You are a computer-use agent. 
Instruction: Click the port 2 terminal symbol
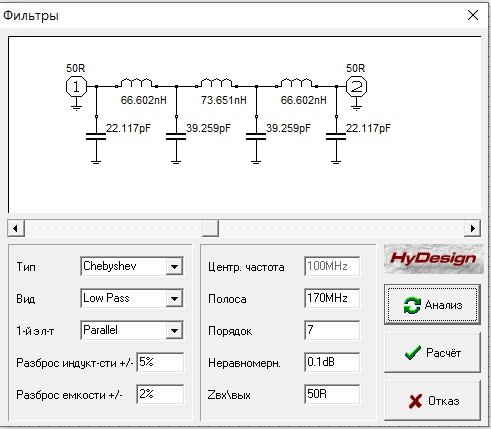click(x=356, y=87)
